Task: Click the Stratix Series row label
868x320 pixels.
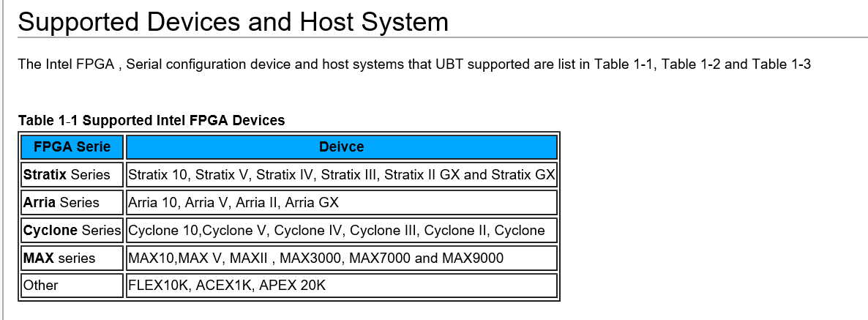Action: point(72,175)
